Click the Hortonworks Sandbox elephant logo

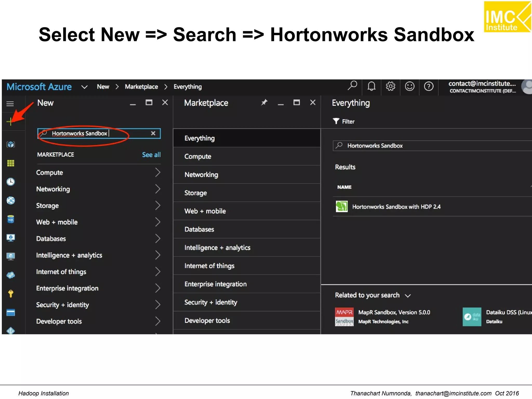[x=342, y=207]
